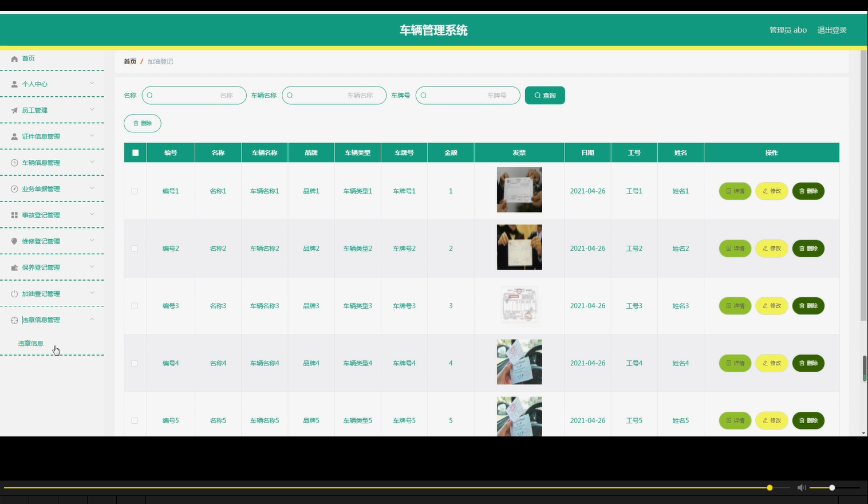This screenshot has width=868, height=504.
Task: Click the home icon beside 首页
Action: click(x=14, y=58)
